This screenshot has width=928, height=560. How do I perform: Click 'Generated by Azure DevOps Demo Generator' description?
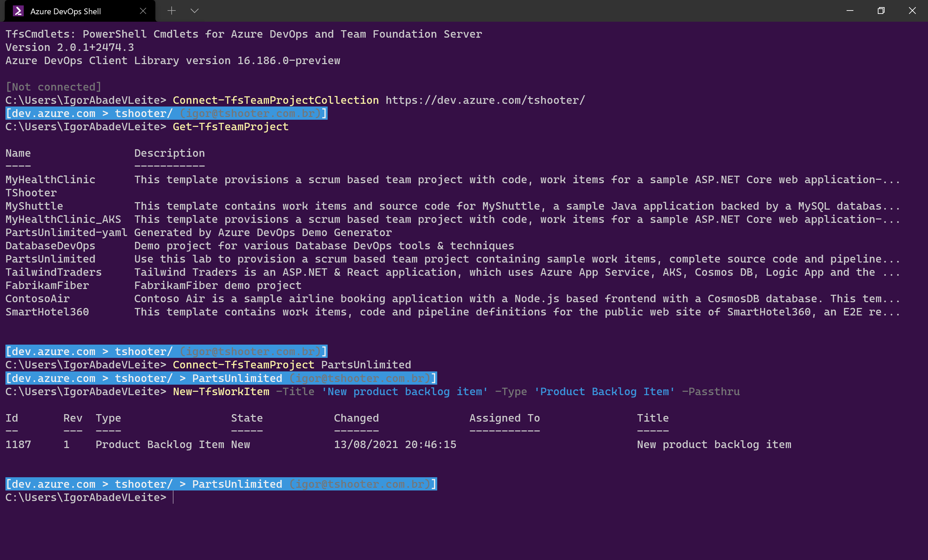(x=263, y=232)
